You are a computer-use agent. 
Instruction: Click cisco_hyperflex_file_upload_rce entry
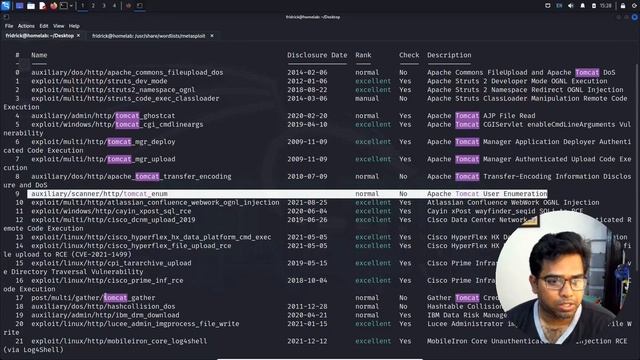131,246
